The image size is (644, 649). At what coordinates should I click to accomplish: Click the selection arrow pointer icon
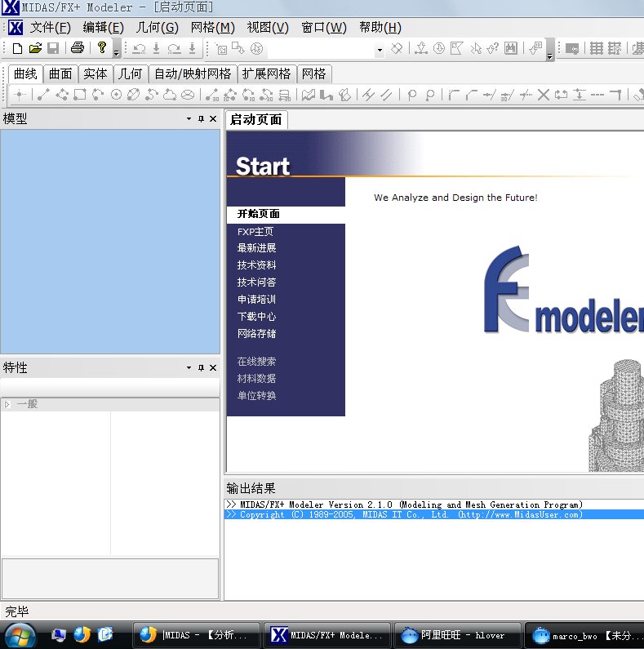pyautogui.click(x=476, y=48)
